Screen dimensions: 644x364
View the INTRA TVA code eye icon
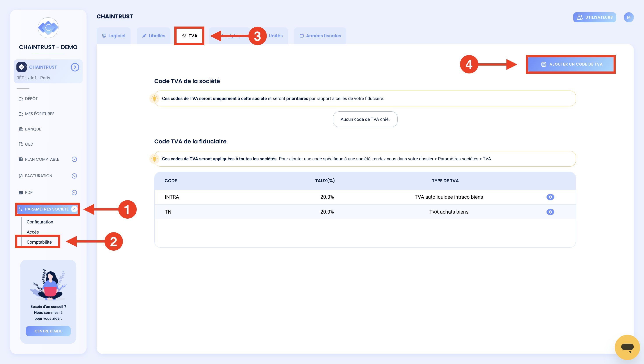(550, 197)
